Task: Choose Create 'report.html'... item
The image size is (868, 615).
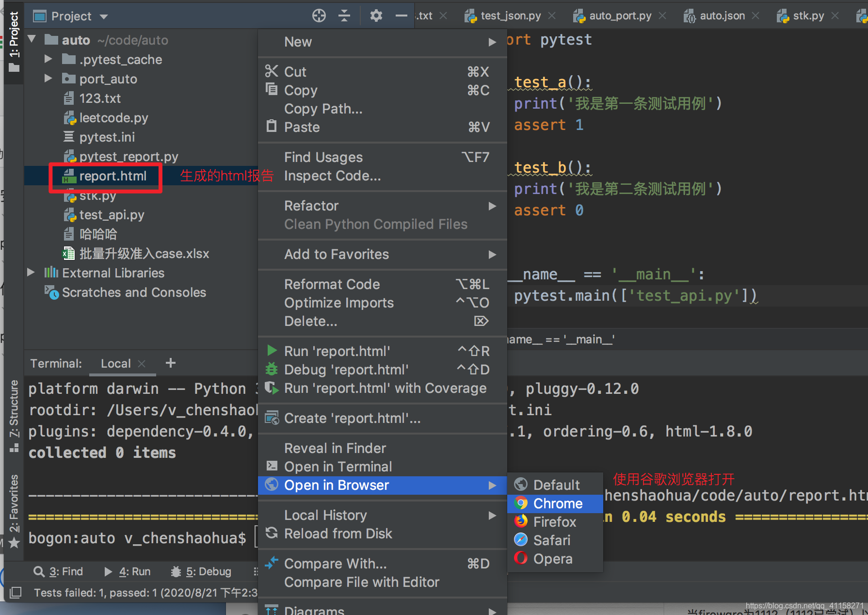Action: 383,418
